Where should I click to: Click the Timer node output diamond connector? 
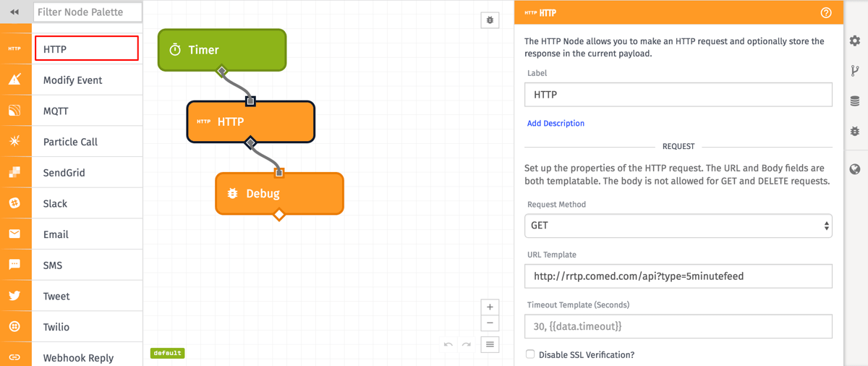[222, 71]
